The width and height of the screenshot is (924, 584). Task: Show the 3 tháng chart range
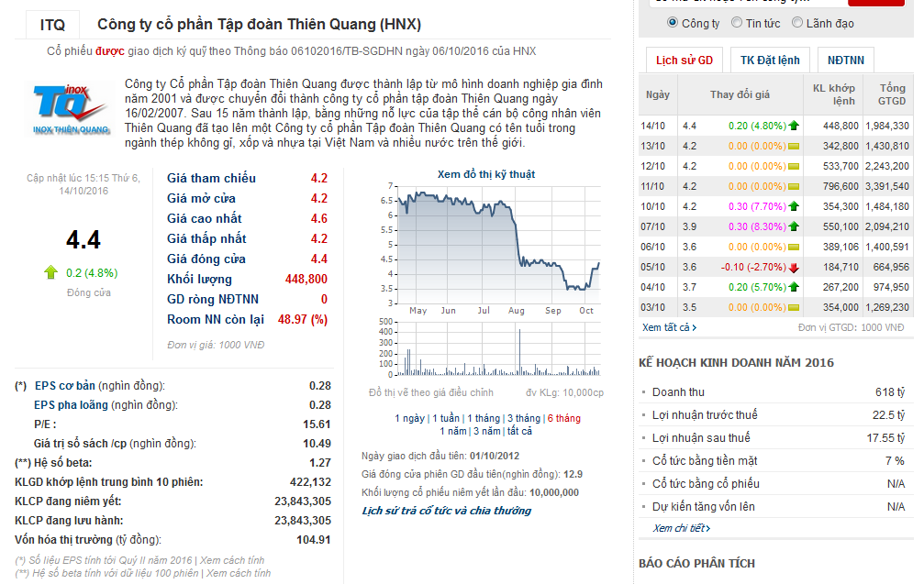point(524,418)
